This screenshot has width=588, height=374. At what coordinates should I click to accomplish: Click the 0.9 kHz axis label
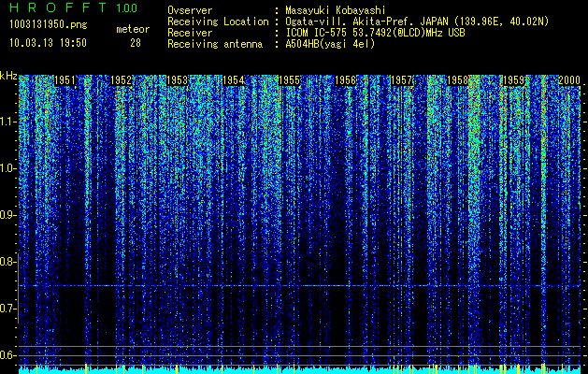tap(7, 215)
